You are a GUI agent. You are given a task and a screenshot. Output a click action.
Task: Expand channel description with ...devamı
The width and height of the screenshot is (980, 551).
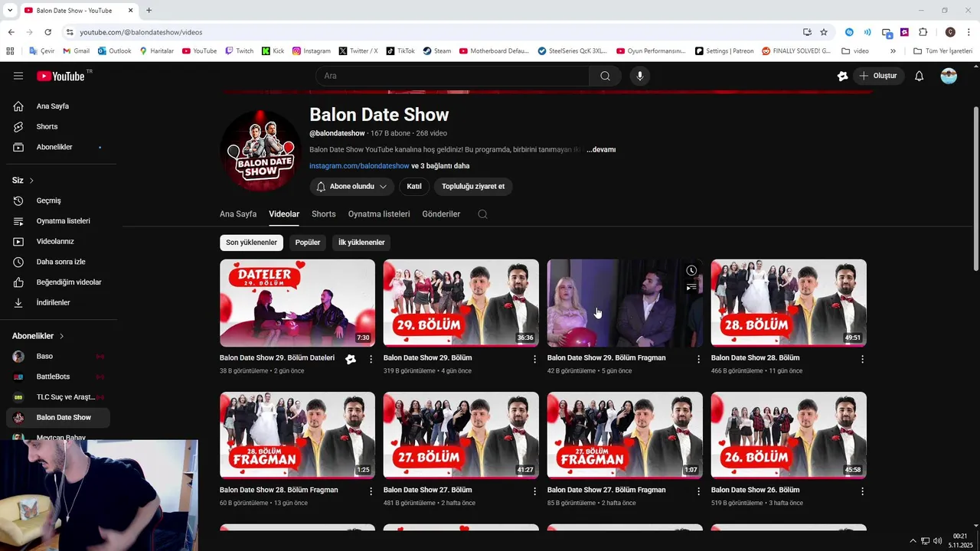[x=601, y=150]
